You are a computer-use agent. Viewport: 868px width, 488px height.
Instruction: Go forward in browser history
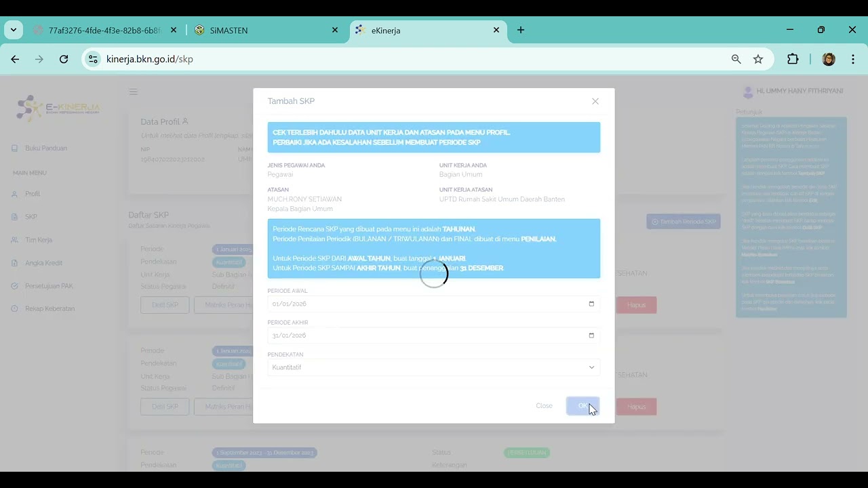click(x=39, y=60)
